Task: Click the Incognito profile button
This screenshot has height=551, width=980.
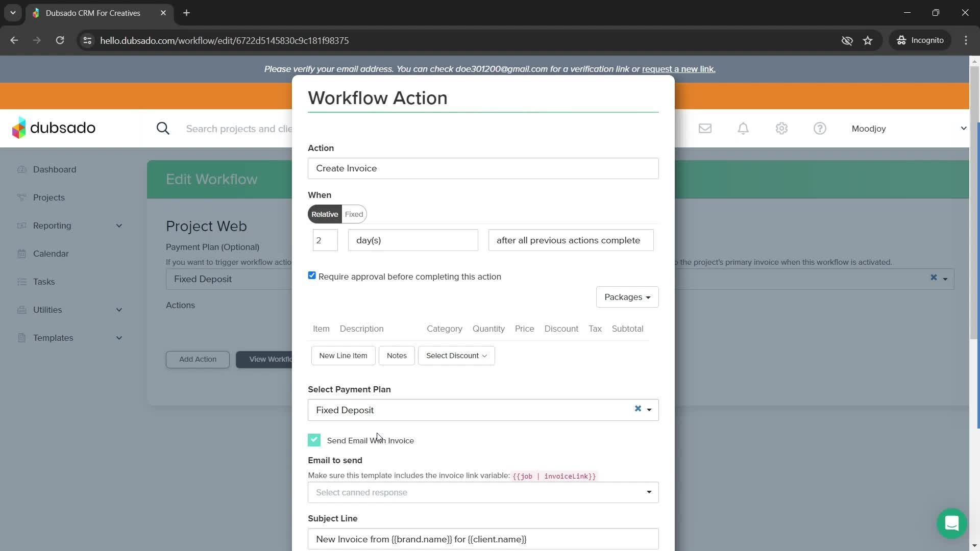Action: click(x=920, y=40)
